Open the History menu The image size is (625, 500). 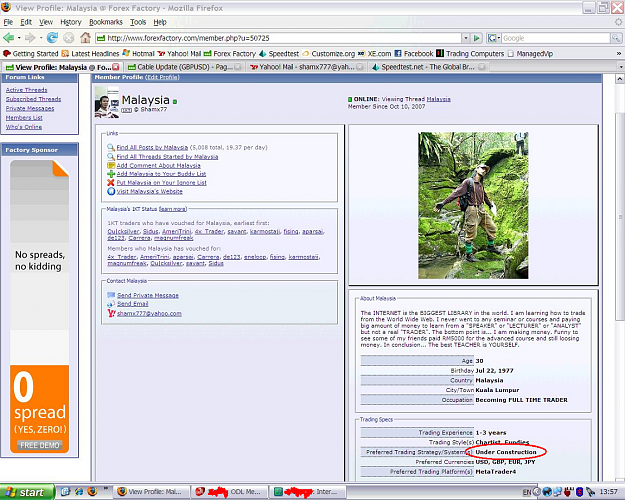[x=71, y=22]
